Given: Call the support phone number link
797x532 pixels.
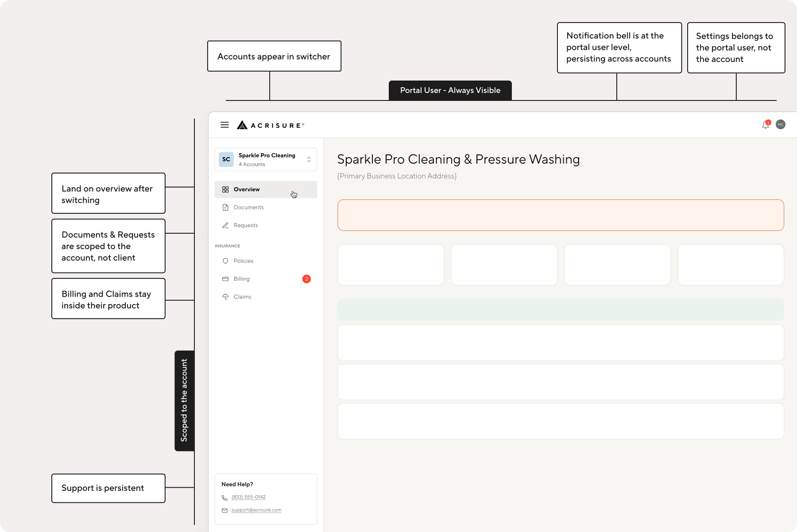Looking at the screenshot, I should (248, 497).
